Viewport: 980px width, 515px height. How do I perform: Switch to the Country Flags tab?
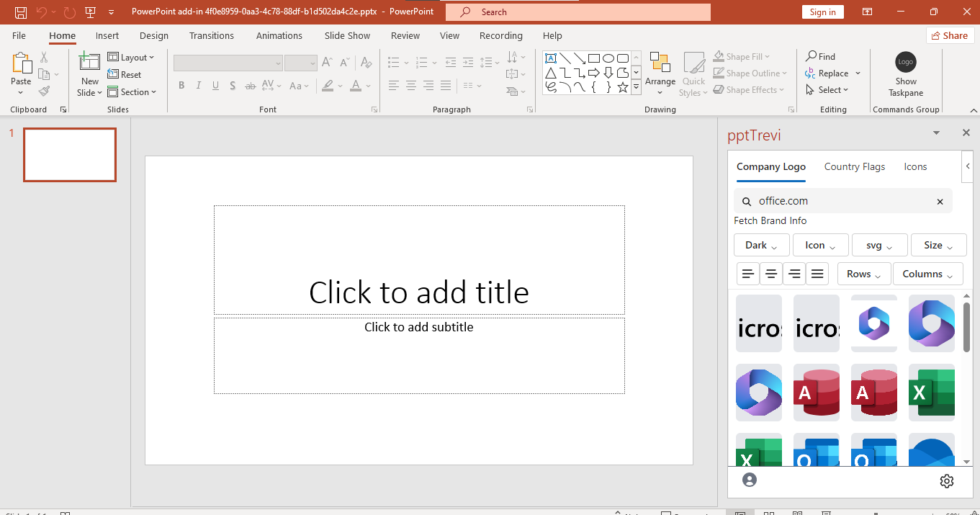coord(854,166)
